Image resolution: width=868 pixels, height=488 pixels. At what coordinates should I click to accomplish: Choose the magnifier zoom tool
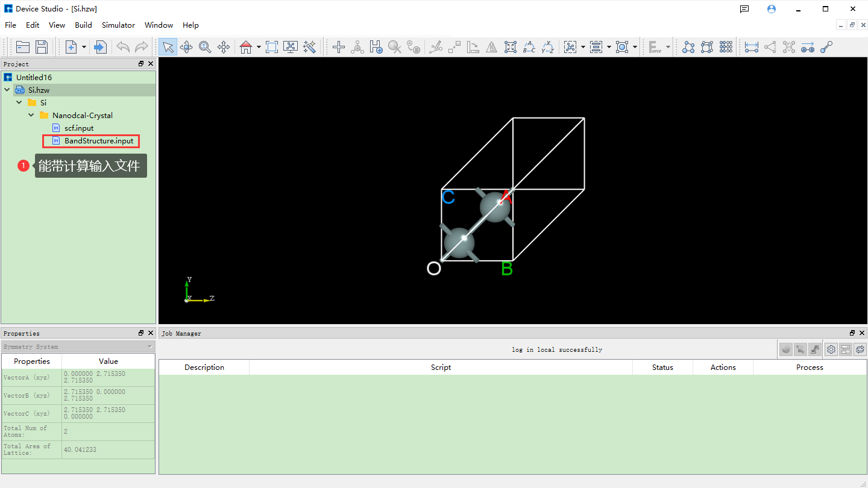[x=205, y=47]
